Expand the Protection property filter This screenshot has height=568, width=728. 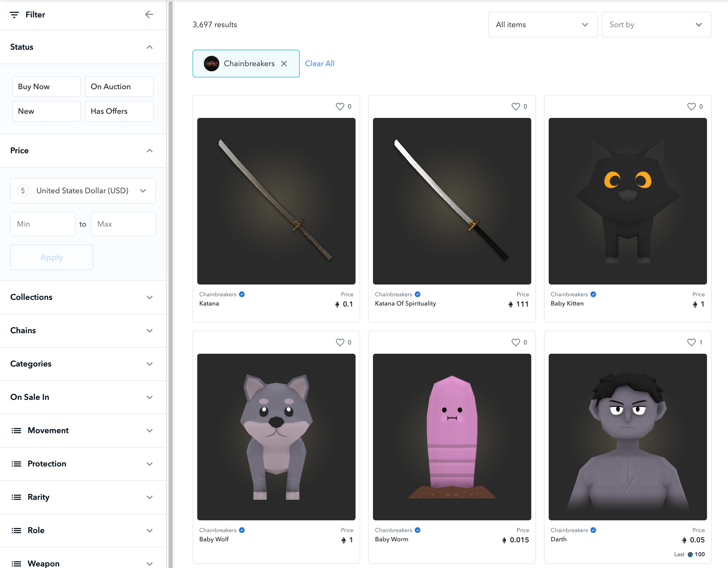[x=83, y=464]
